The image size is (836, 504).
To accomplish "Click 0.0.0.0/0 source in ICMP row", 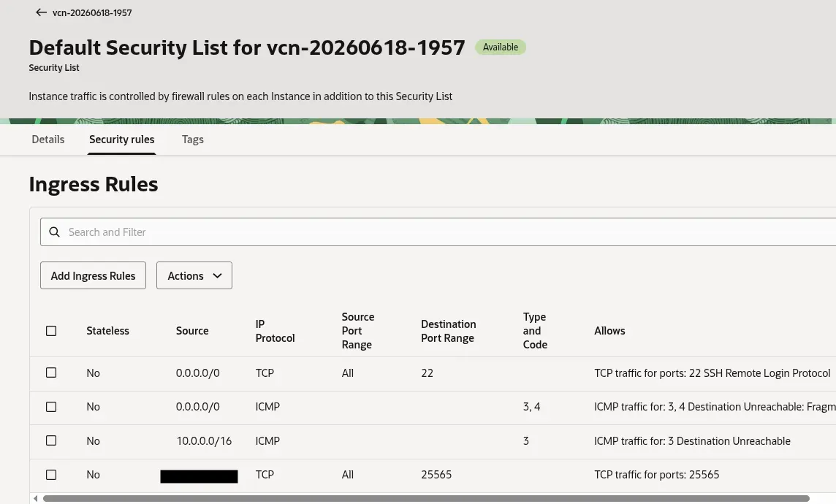I will (198, 407).
